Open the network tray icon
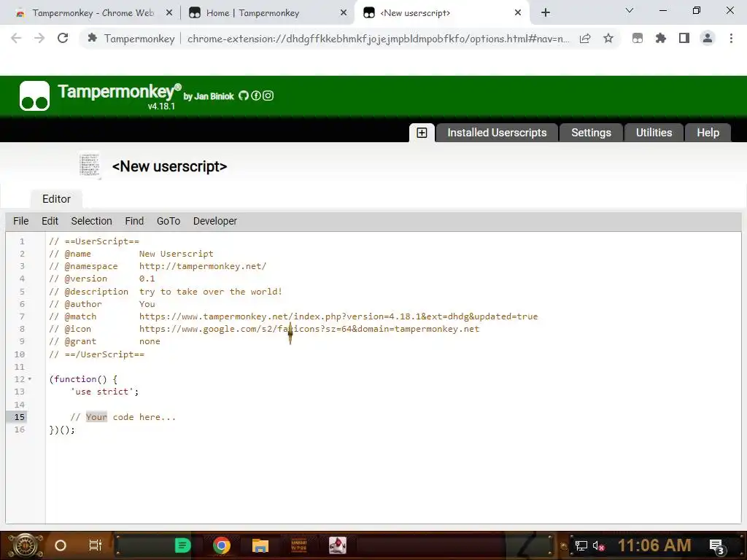The width and height of the screenshot is (747, 560). (581, 545)
